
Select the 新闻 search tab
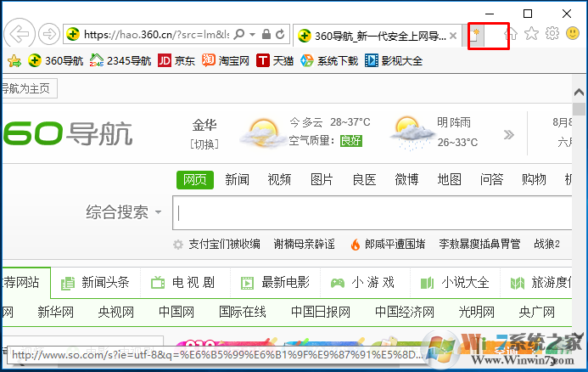237,180
